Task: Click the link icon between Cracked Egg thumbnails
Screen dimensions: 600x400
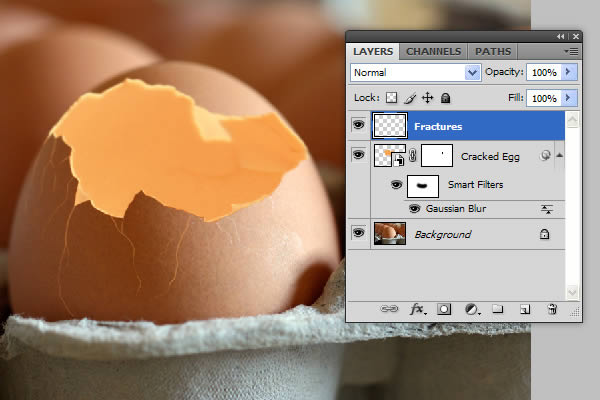Action: (413, 155)
